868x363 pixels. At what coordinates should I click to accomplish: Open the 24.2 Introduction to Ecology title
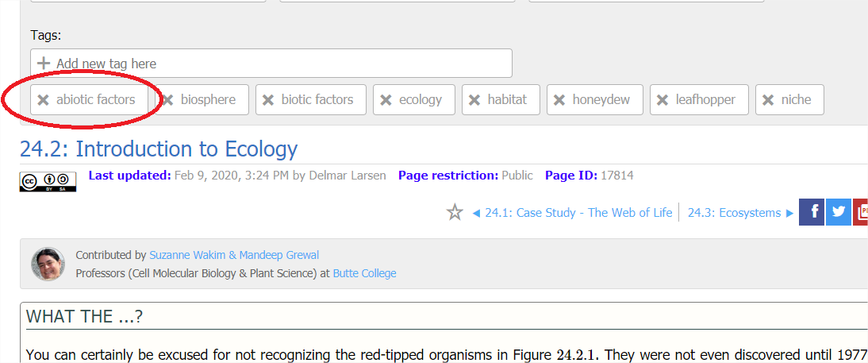tap(159, 149)
